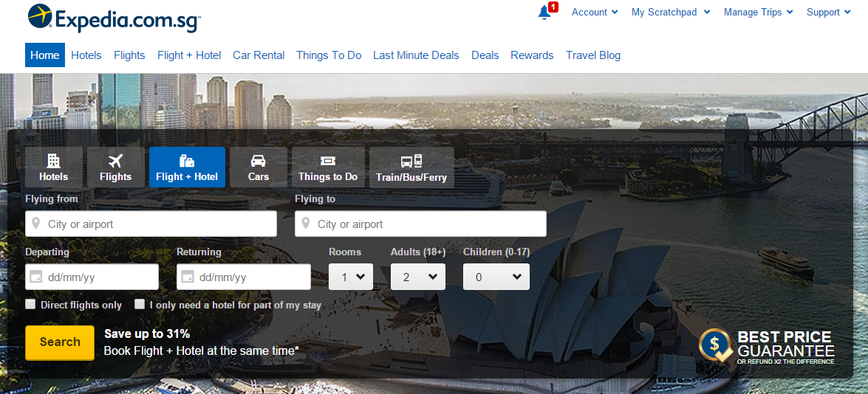Expand the Manage Trips menu
The image size is (868, 394).
(758, 12)
